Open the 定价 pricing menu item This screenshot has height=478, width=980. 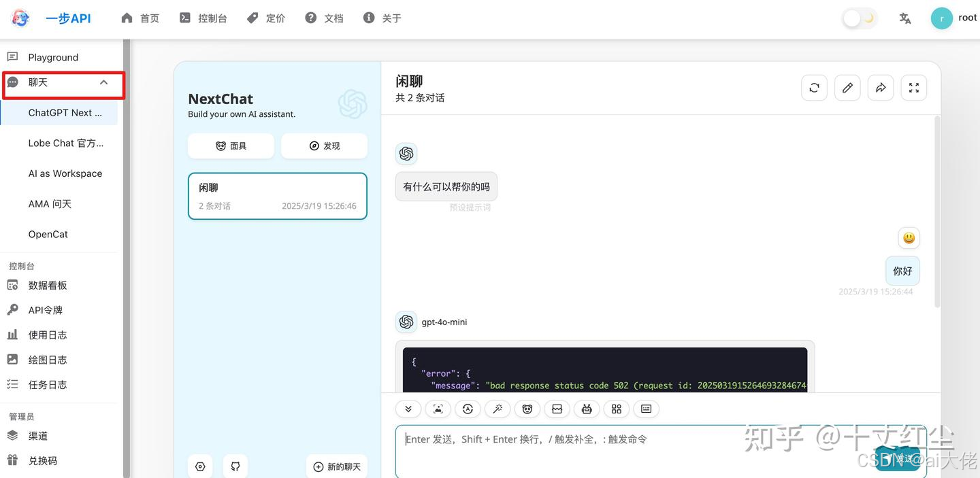click(x=266, y=18)
